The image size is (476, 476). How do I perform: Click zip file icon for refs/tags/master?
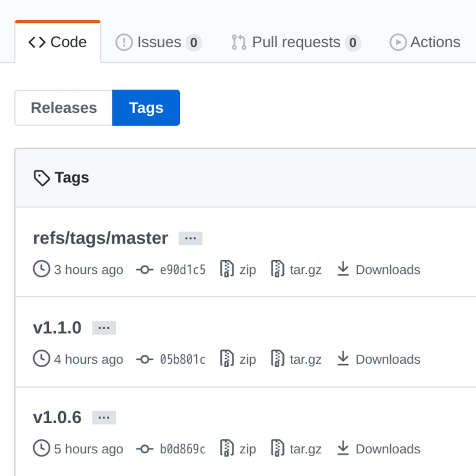(x=226, y=269)
